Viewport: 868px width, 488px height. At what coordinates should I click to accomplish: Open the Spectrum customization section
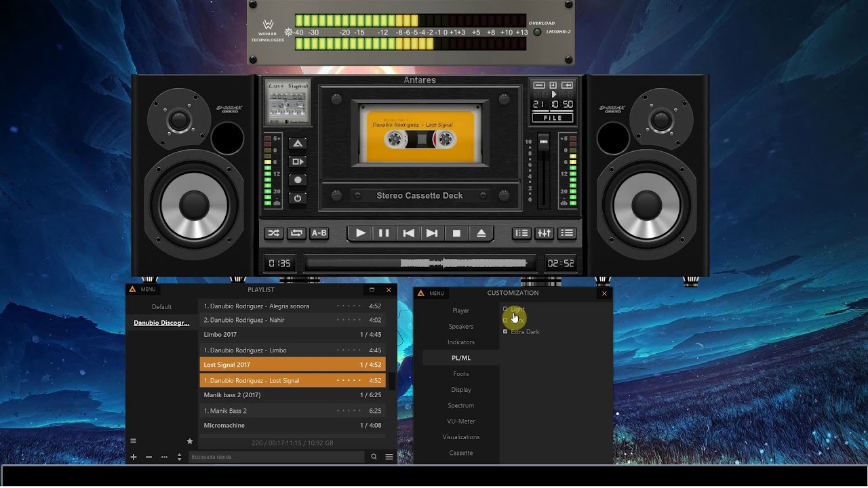click(461, 405)
